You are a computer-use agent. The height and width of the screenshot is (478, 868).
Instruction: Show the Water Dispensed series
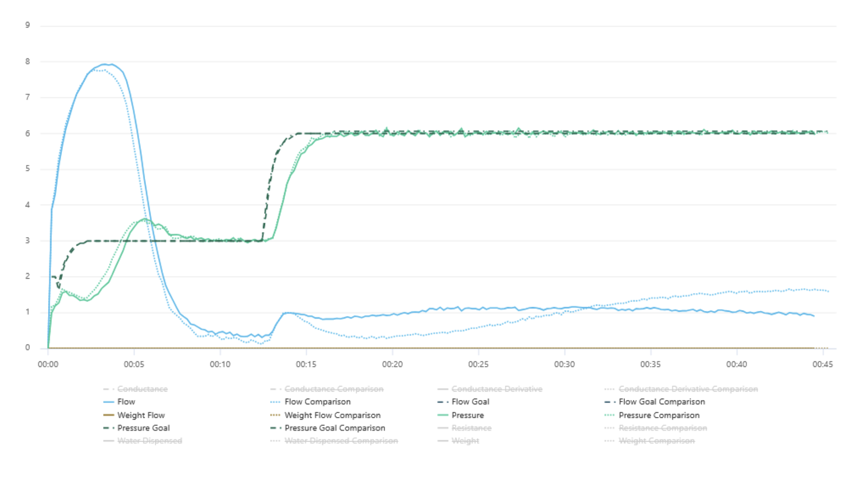pyautogui.click(x=142, y=441)
